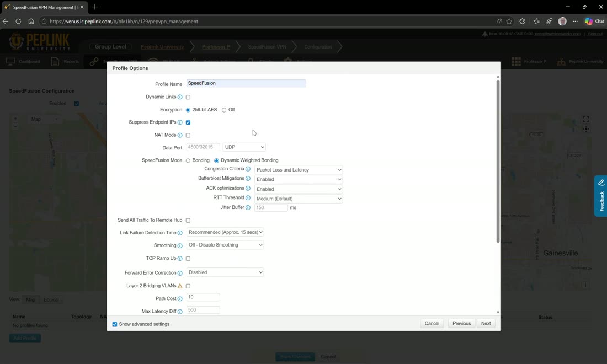Click the Profile Name input field
Viewport: 607px width, 364px height.
click(246, 83)
